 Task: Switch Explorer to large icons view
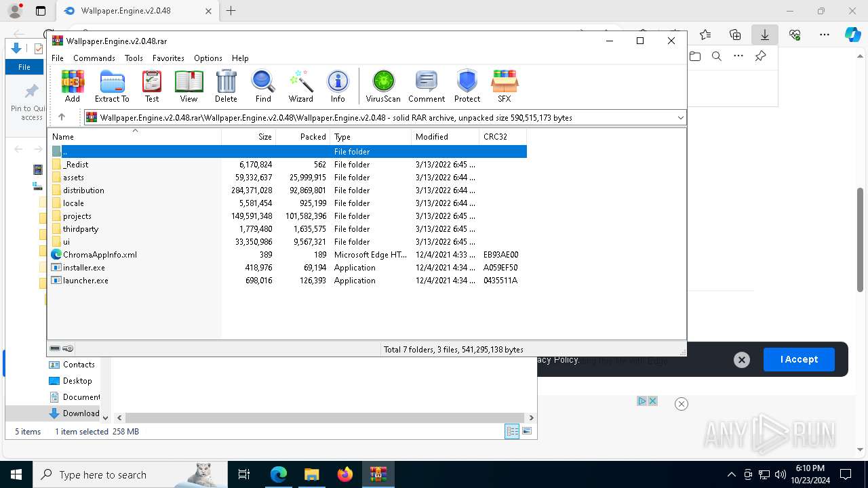(x=527, y=431)
